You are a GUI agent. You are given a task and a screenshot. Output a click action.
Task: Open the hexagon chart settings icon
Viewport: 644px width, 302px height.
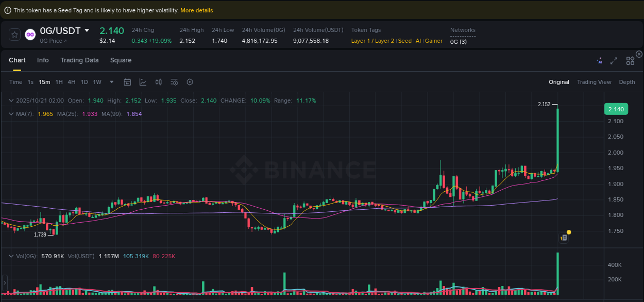[189, 81]
